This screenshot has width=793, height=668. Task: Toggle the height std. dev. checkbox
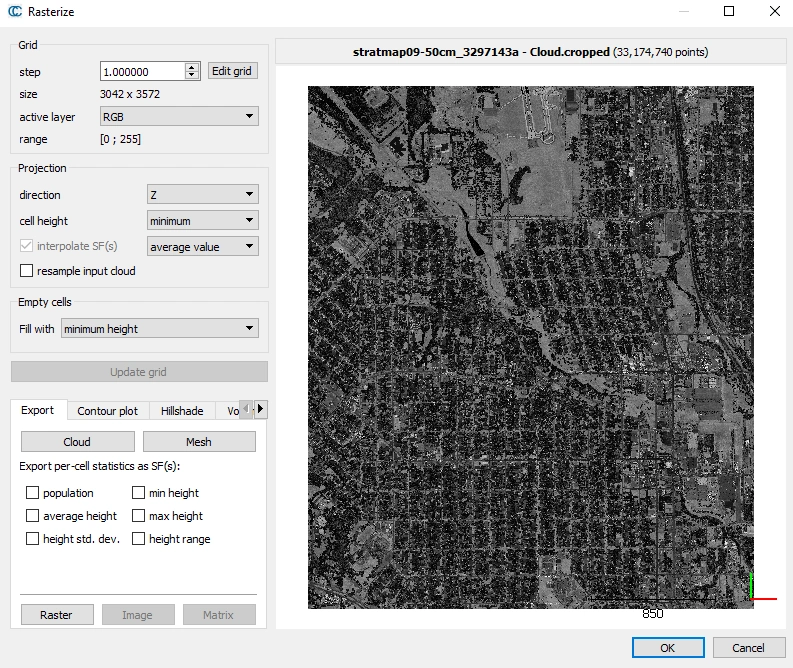point(33,539)
